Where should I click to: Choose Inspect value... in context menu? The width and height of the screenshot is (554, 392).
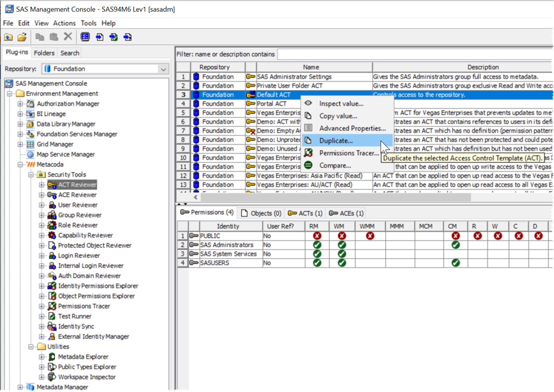[x=347, y=103]
